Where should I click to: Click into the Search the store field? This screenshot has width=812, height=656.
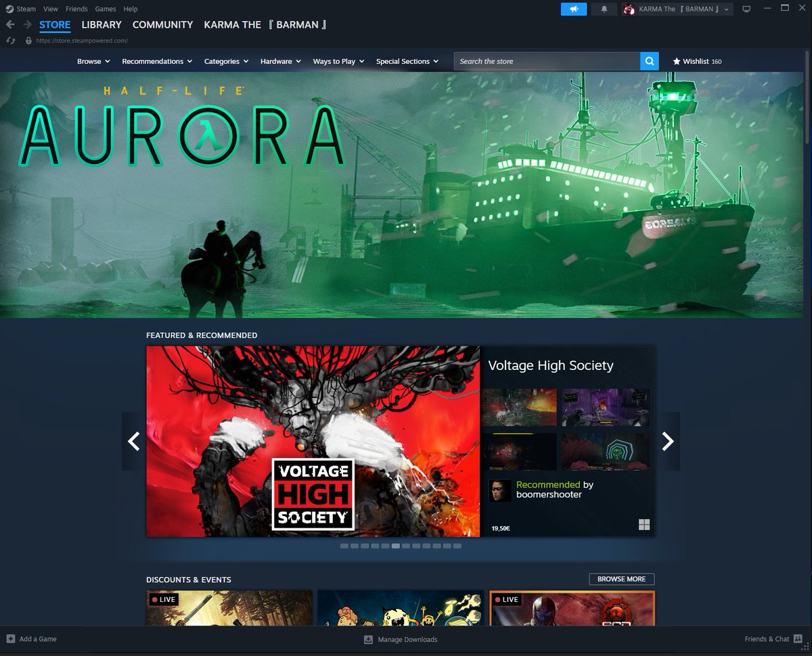547,61
